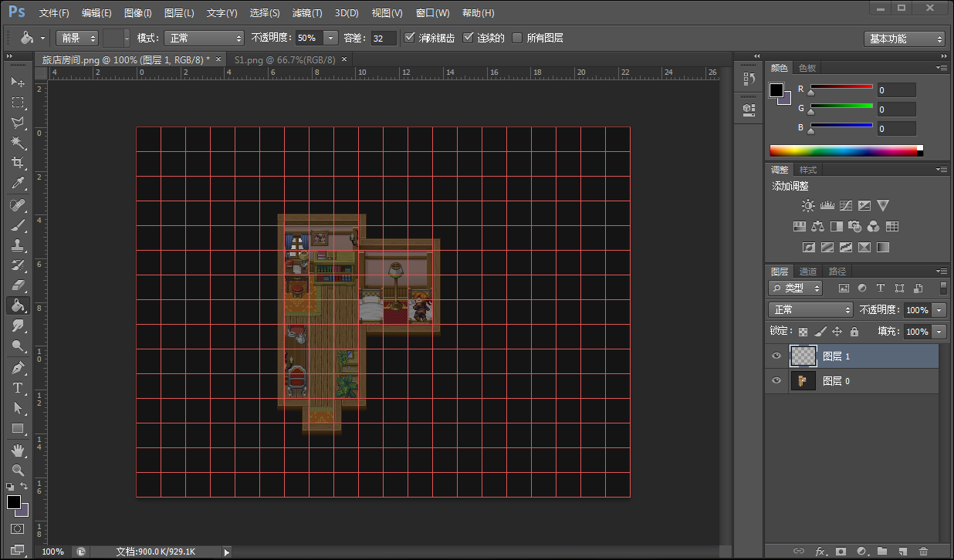Select the Path Selection tool
This screenshot has height=560, width=954.
(17, 408)
